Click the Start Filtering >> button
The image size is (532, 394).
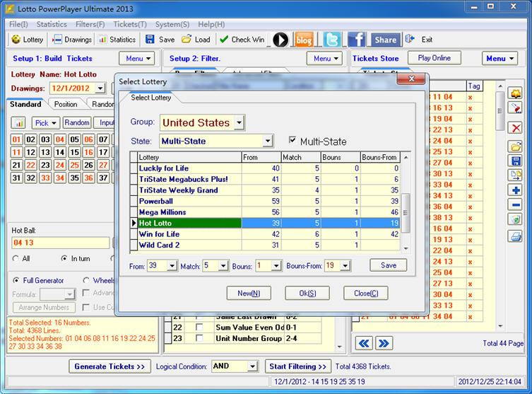298,366
